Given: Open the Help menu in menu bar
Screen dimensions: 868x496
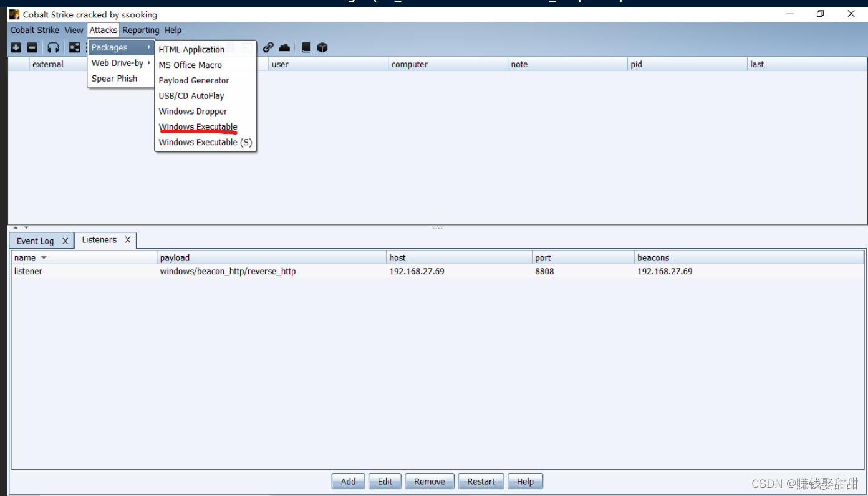Looking at the screenshot, I should click(x=173, y=30).
